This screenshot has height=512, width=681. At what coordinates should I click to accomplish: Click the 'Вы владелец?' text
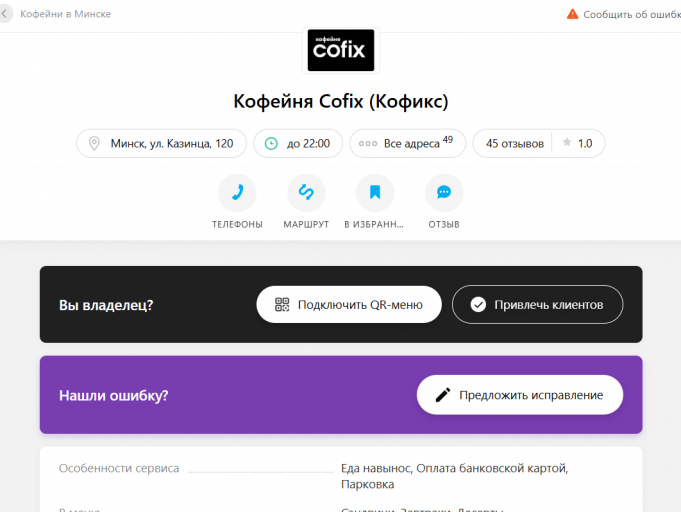pyautogui.click(x=106, y=305)
